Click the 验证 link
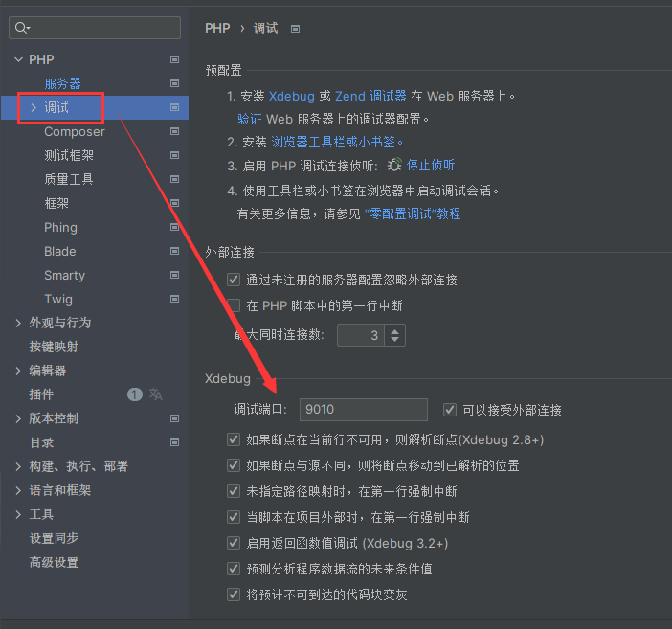This screenshot has height=629, width=672. click(250, 120)
